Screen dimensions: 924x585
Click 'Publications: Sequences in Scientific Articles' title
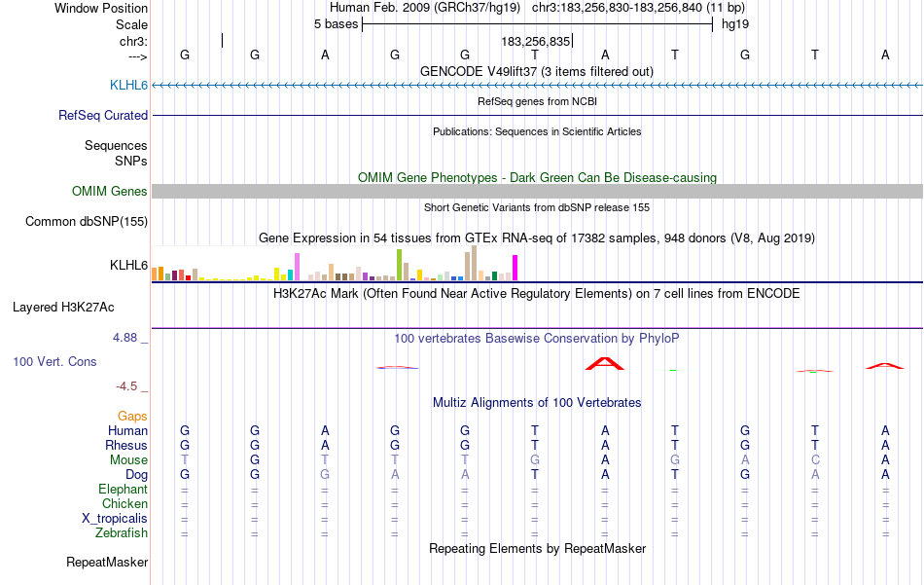537,131
